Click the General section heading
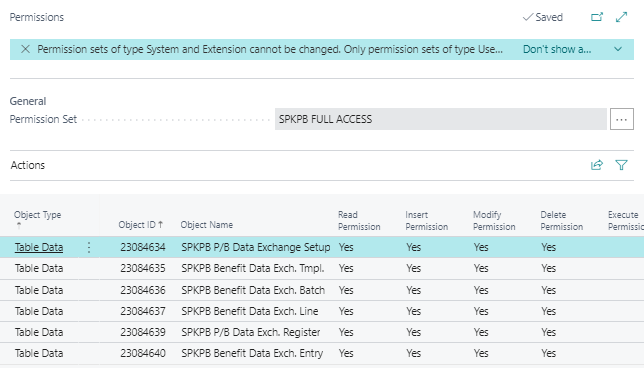 (x=28, y=101)
